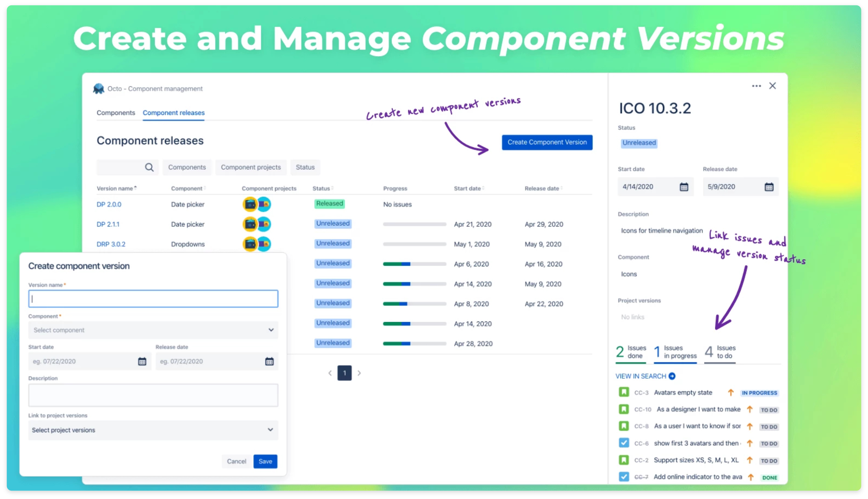Image resolution: width=868 pixels, height=499 pixels.
Task: Open the more options ellipsis menu
Action: pos(756,86)
